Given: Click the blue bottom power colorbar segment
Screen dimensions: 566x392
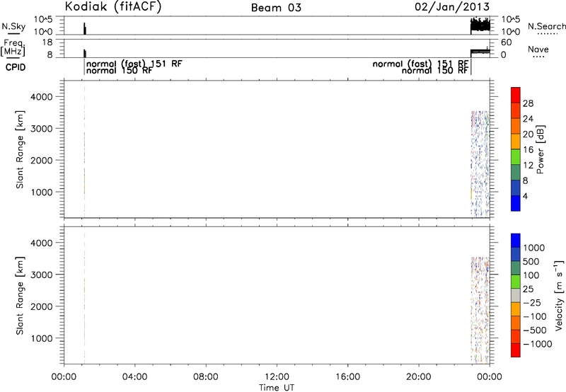Looking at the screenshot, I should point(516,203).
